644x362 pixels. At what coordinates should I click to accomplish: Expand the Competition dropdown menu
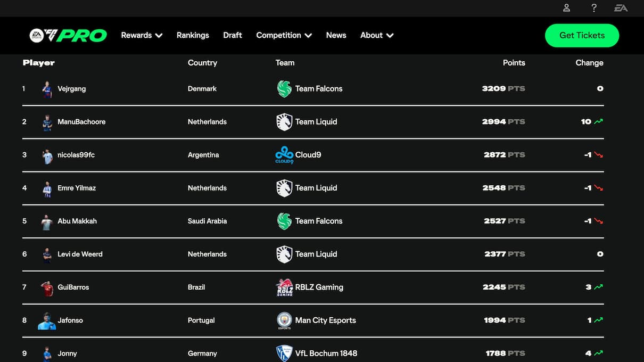pyautogui.click(x=284, y=35)
